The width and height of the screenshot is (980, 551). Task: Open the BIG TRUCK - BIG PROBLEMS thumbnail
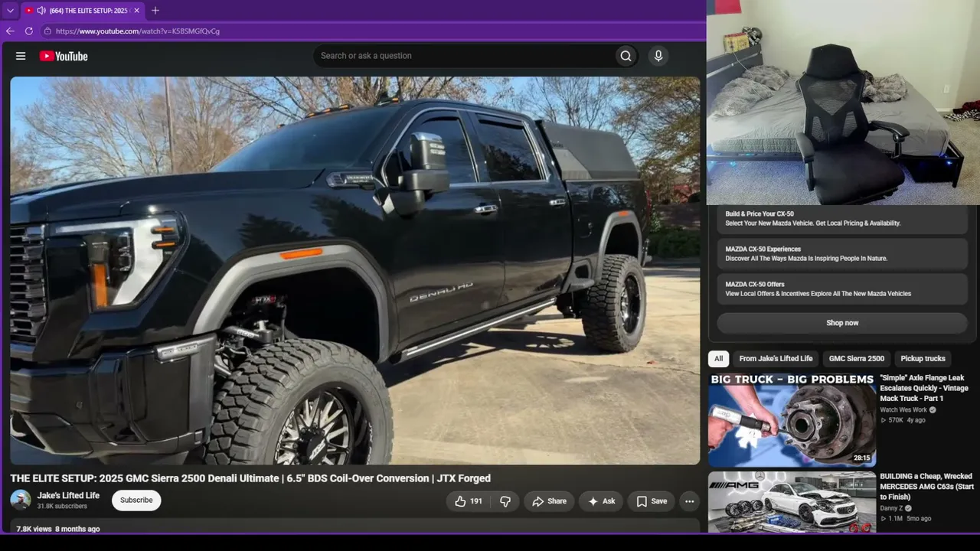792,420
